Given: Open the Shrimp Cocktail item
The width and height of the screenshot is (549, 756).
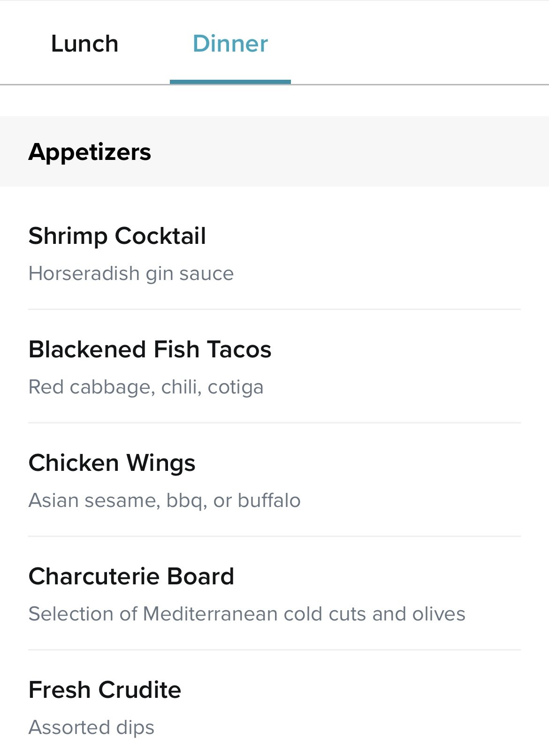Looking at the screenshot, I should (274, 253).
